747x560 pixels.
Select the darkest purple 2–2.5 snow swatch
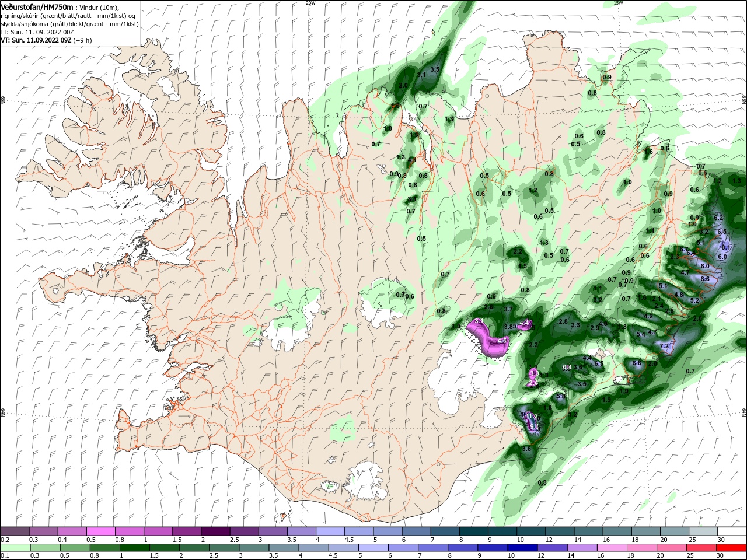[x=215, y=531]
